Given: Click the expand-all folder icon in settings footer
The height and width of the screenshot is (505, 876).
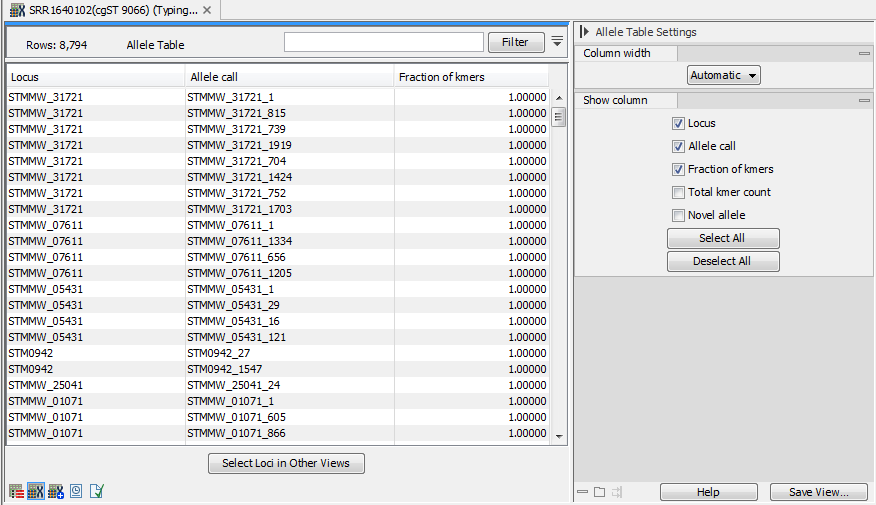Looking at the screenshot, I should [x=599, y=492].
